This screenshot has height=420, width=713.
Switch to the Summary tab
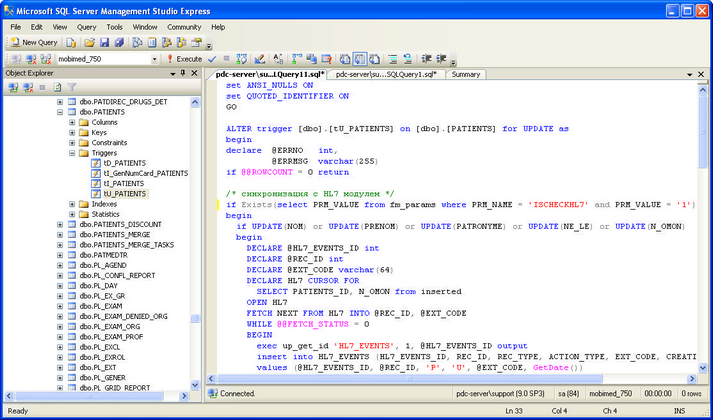pyautogui.click(x=466, y=75)
